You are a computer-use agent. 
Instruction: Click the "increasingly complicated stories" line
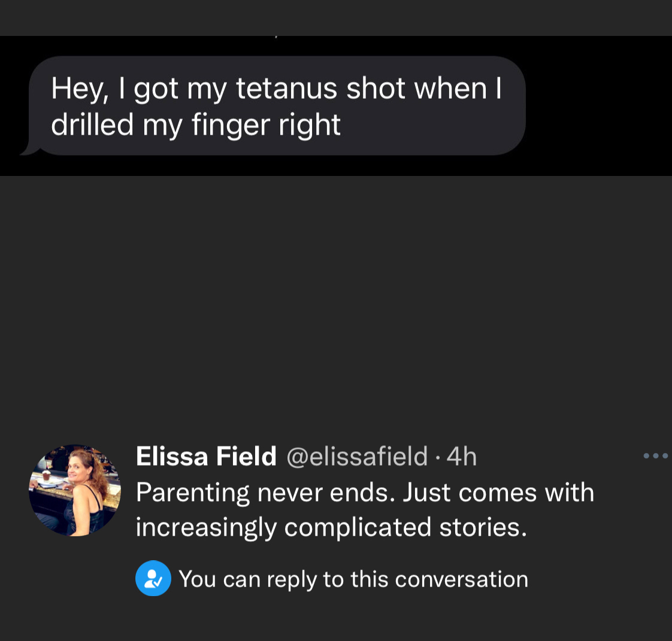(x=331, y=527)
